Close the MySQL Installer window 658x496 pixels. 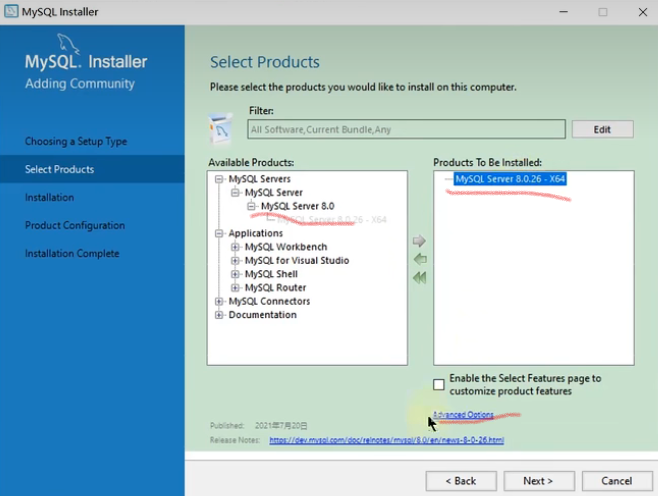(x=642, y=12)
